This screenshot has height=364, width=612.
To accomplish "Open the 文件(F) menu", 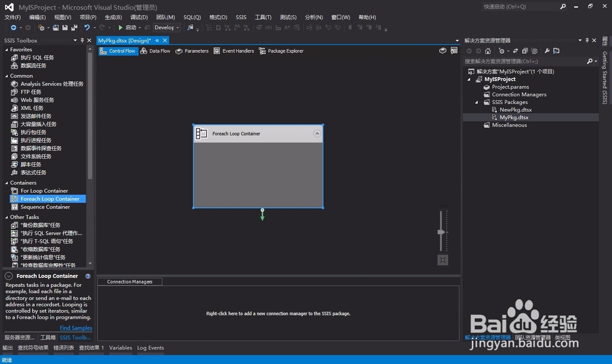I will 12,17.
